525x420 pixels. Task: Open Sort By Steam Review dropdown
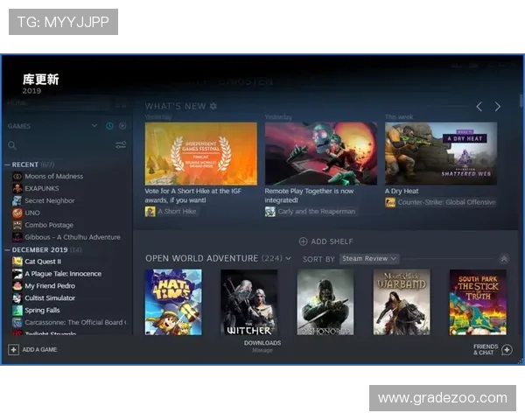369,259
